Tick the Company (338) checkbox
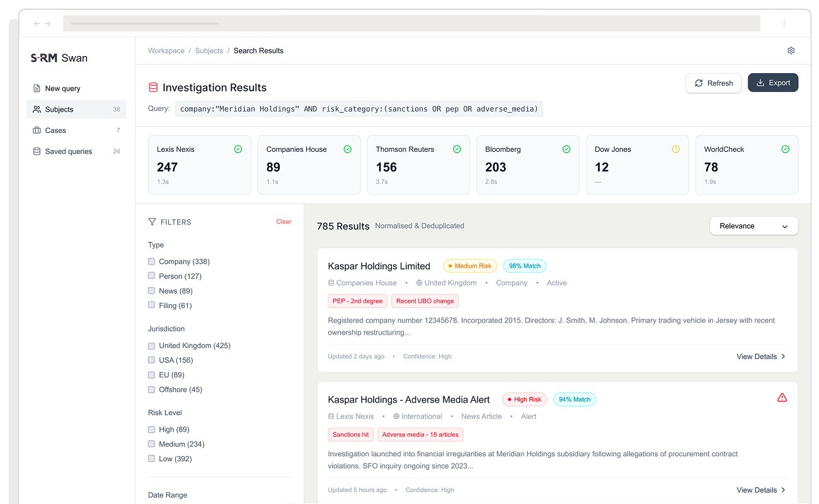This screenshot has height=504, width=819. tap(151, 261)
